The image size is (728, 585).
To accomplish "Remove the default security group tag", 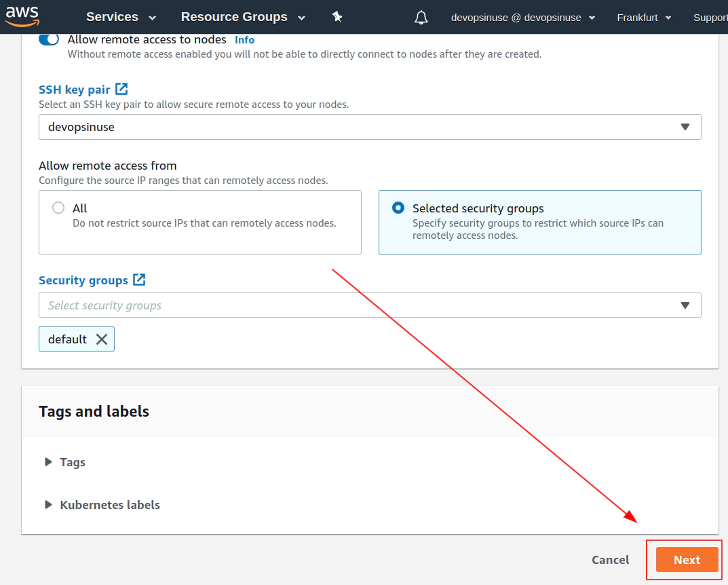I will click(x=102, y=339).
